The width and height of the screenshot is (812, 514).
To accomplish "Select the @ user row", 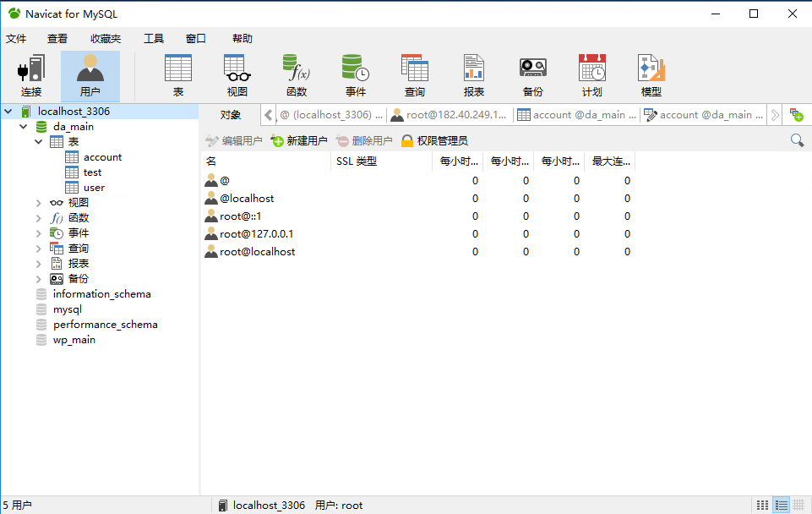I will [x=418, y=181].
